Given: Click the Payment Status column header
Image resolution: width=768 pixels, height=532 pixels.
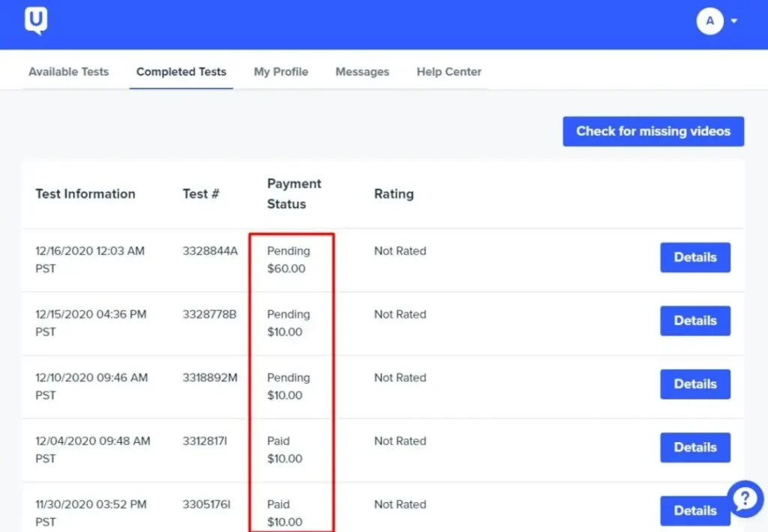Looking at the screenshot, I should pos(294,194).
